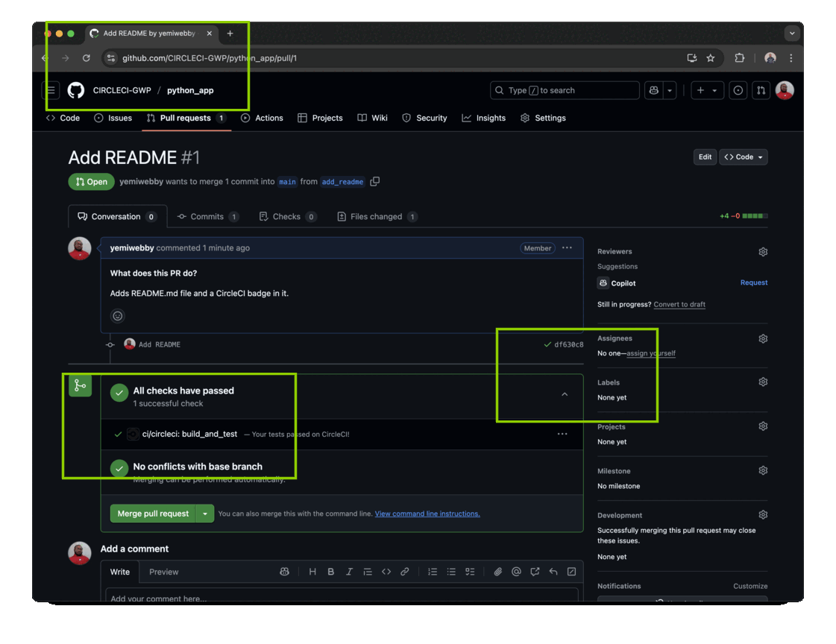
Task: Insert a task list in comment
Action: (x=470, y=572)
